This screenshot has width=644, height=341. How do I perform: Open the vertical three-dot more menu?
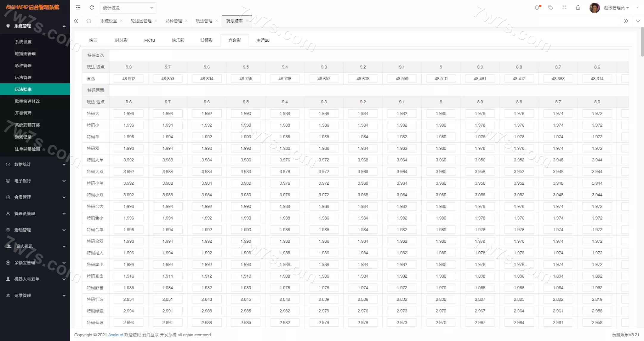[637, 8]
